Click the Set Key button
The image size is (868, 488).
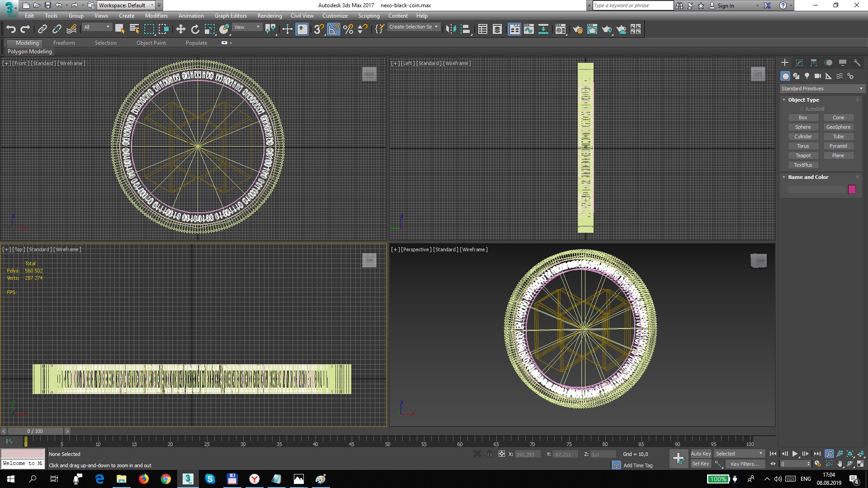(701, 464)
